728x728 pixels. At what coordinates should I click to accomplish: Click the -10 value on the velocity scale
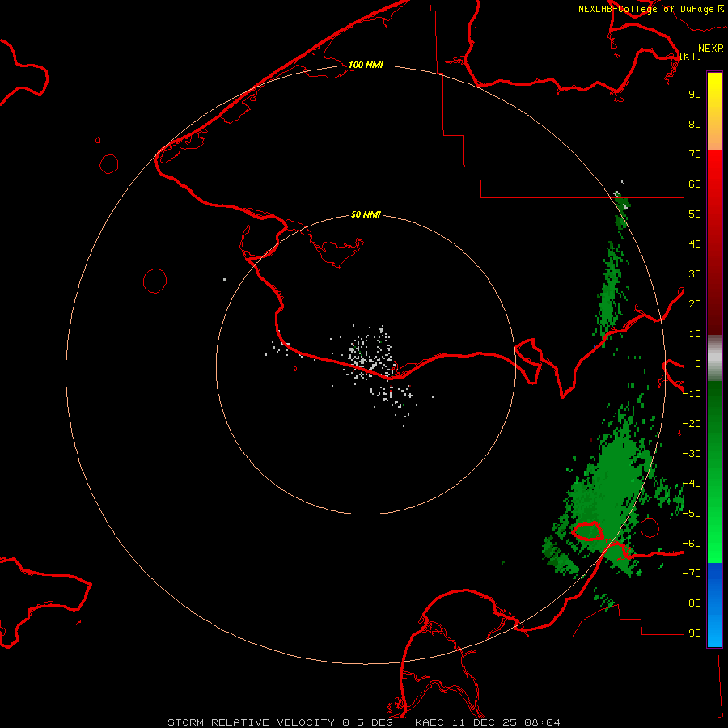click(x=692, y=394)
